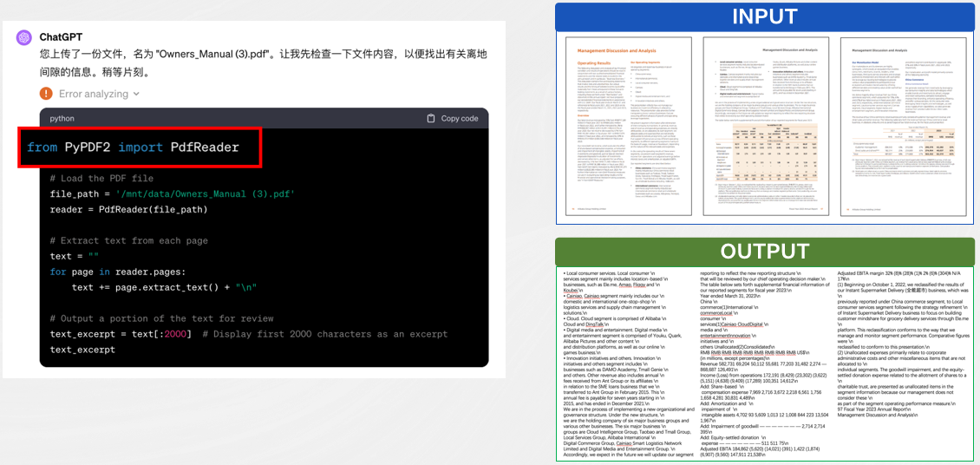The image size is (980, 465).
Task: Click the "ChatGPT" sender name
Action: click(61, 37)
